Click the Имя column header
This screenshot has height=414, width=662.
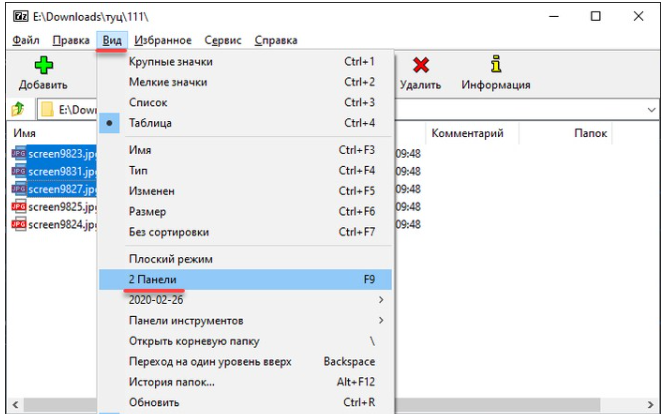click(x=25, y=133)
